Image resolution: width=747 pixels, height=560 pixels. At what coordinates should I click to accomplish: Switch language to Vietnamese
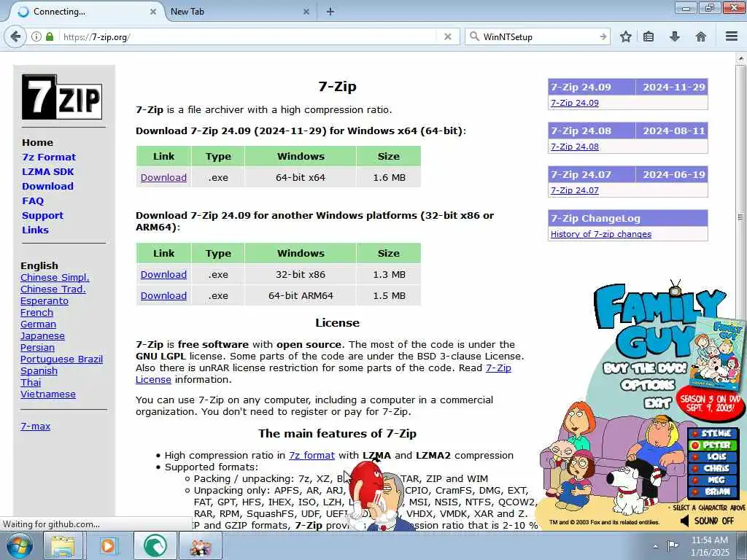tap(48, 394)
